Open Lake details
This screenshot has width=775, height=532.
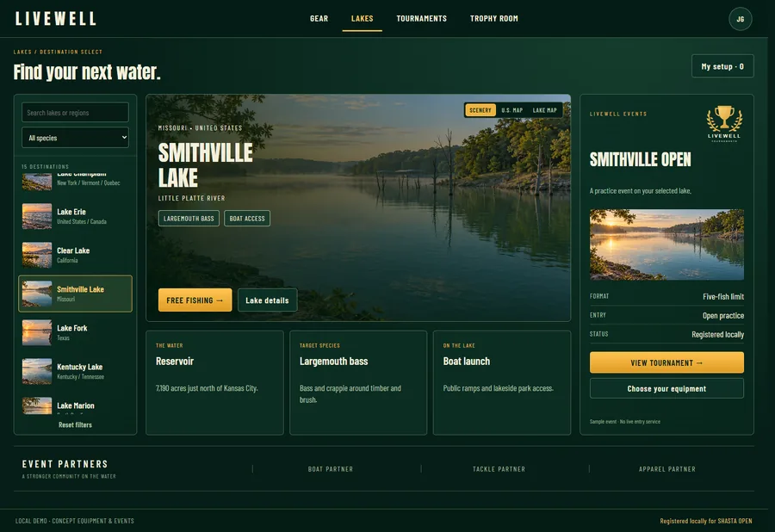tap(267, 300)
